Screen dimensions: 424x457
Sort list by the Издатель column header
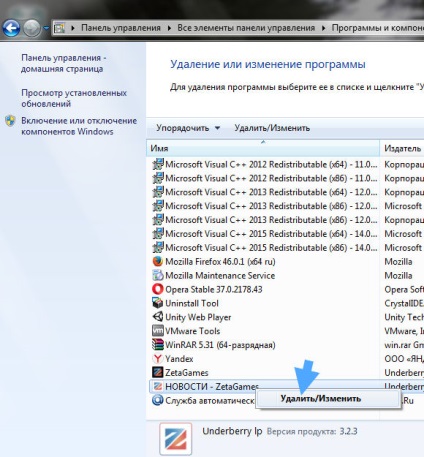point(402,148)
